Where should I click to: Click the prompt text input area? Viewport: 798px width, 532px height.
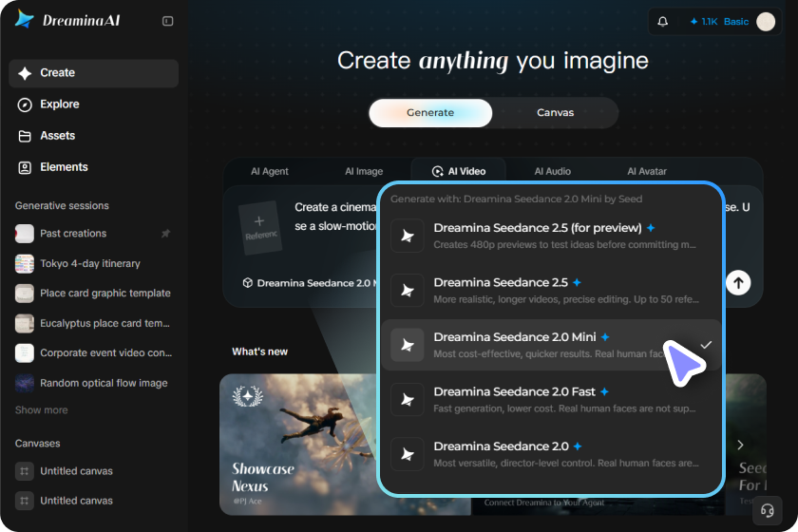[336, 217]
